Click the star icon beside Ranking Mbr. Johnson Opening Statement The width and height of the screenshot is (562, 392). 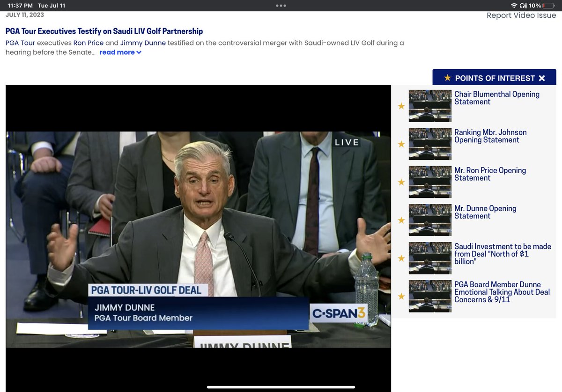tap(401, 144)
